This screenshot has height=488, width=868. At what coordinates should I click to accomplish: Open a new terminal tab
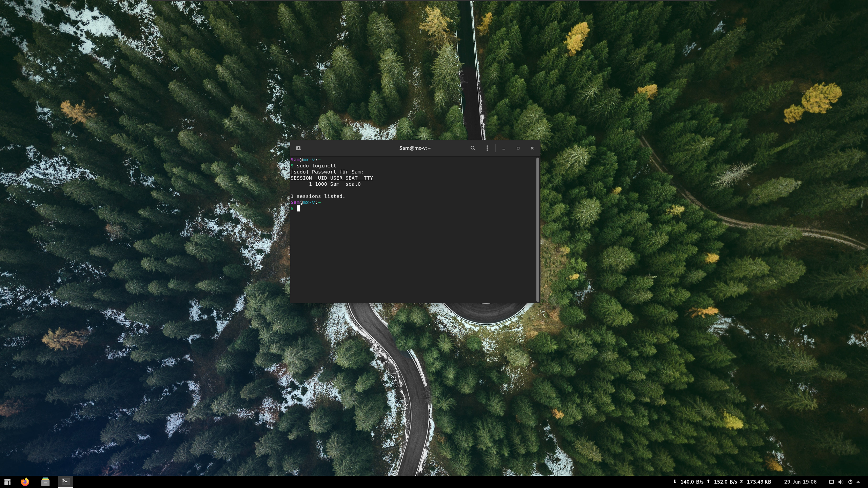pyautogui.click(x=298, y=148)
